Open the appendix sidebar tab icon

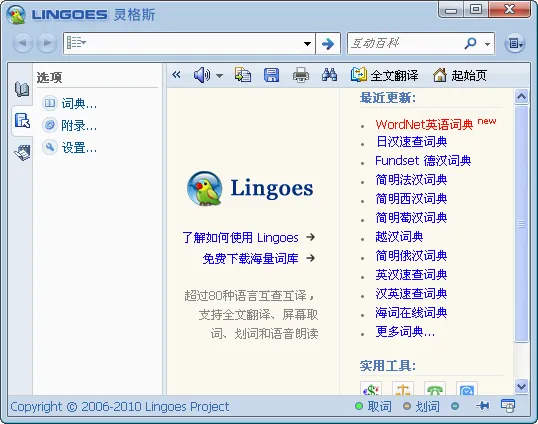pos(22,152)
